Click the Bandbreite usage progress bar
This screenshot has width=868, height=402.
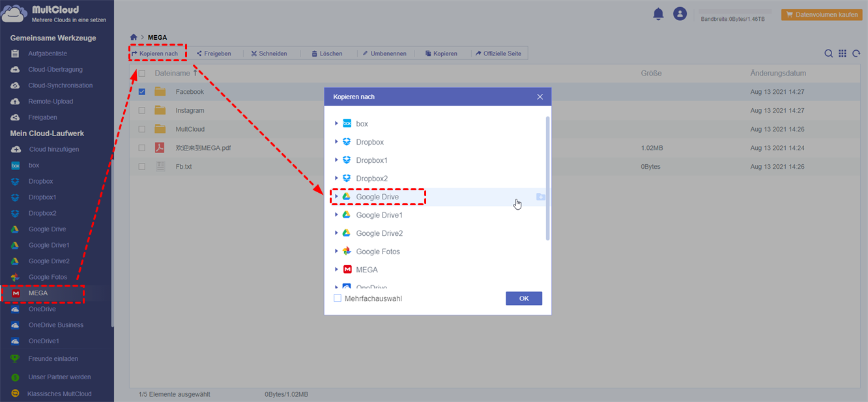click(x=735, y=12)
